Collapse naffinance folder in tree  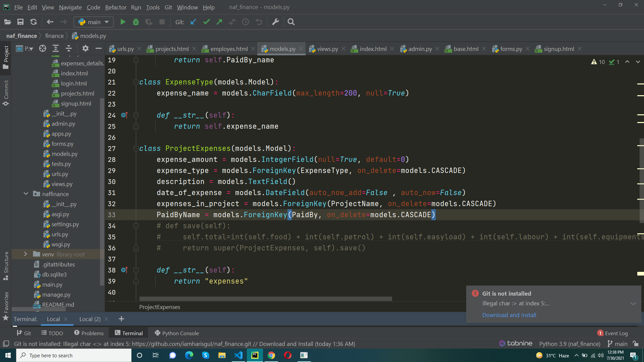click(25, 194)
